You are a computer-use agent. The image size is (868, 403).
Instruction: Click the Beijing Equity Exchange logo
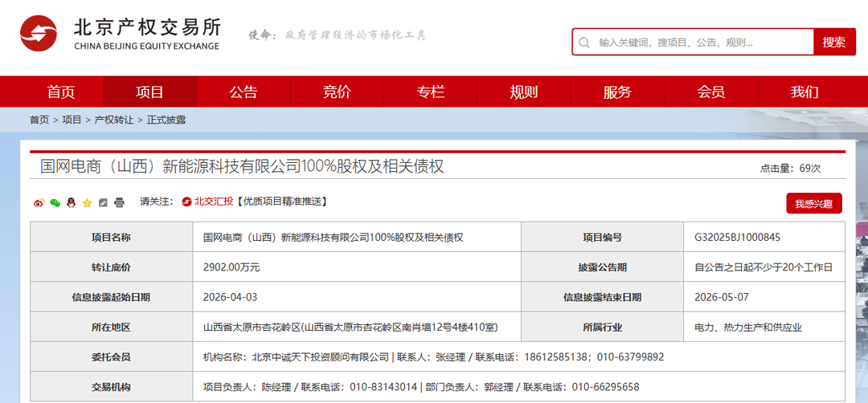(x=121, y=36)
